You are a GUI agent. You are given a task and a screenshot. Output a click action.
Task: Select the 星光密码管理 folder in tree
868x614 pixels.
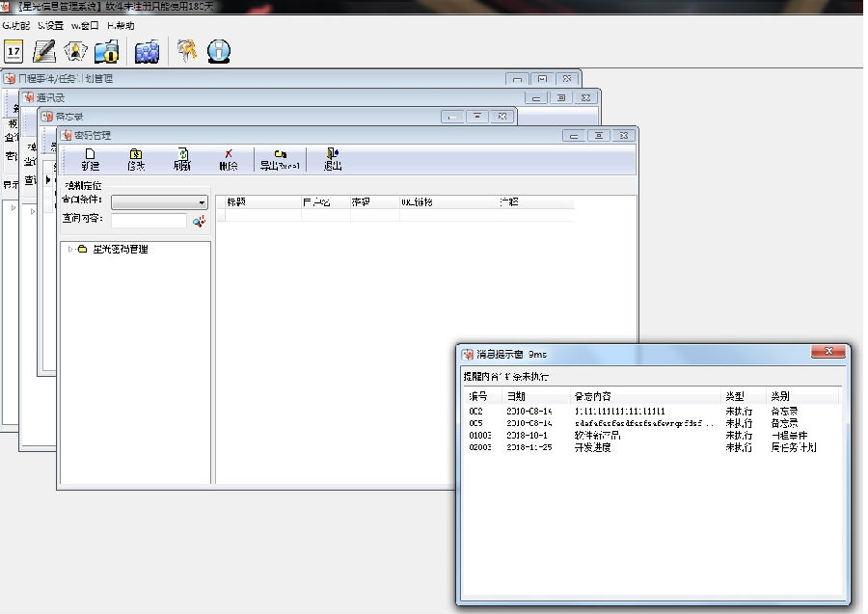pyautogui.click(x=121, y=250)
